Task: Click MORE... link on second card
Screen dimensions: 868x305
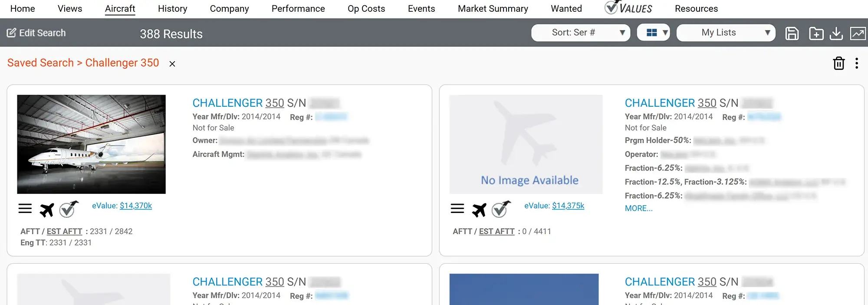Action: [638, 208]
